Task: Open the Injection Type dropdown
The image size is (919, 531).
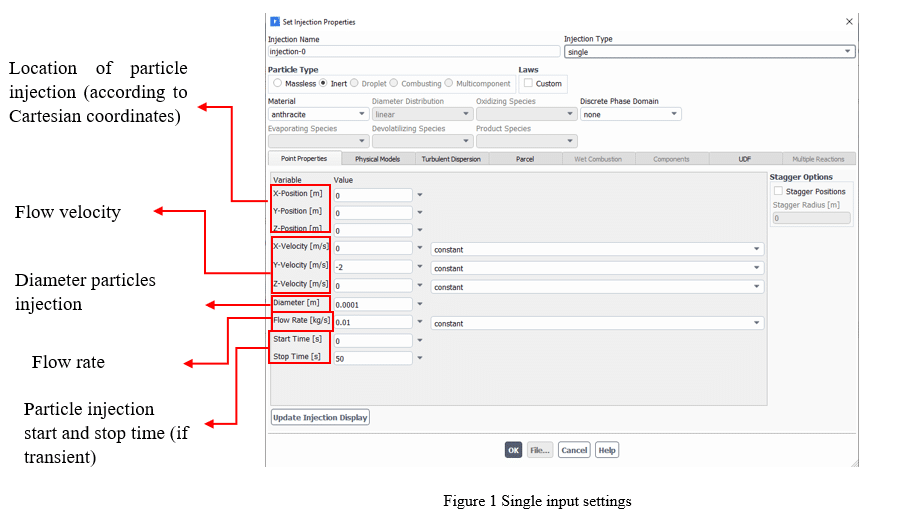Action: pyautogui.click(x=709, y=51)
